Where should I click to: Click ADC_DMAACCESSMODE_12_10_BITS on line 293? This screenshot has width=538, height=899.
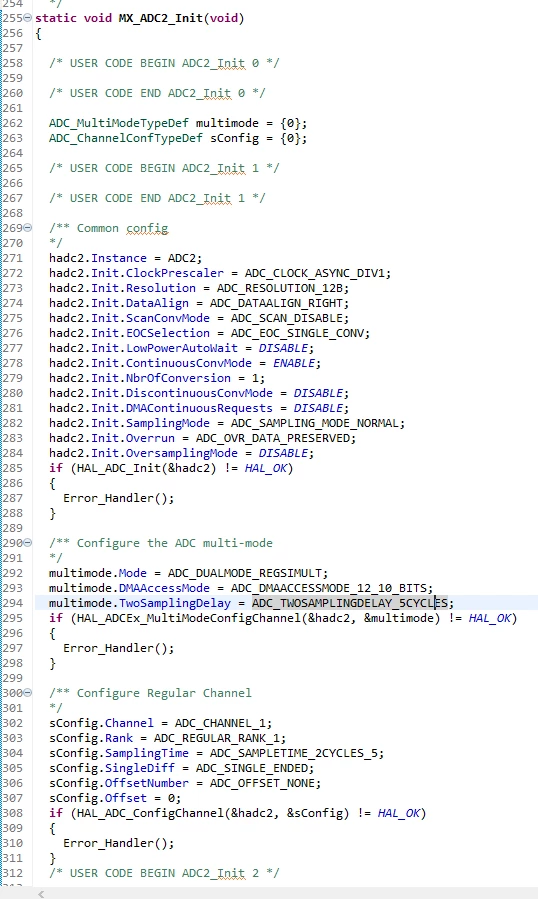329,588
